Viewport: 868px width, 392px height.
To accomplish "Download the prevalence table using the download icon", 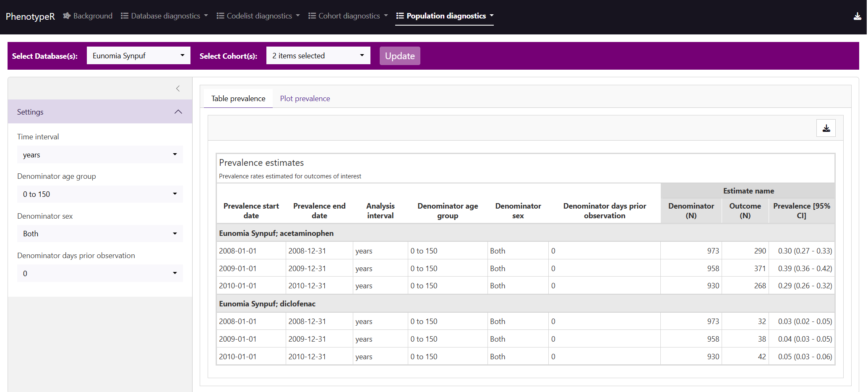I will coord(826,128).
